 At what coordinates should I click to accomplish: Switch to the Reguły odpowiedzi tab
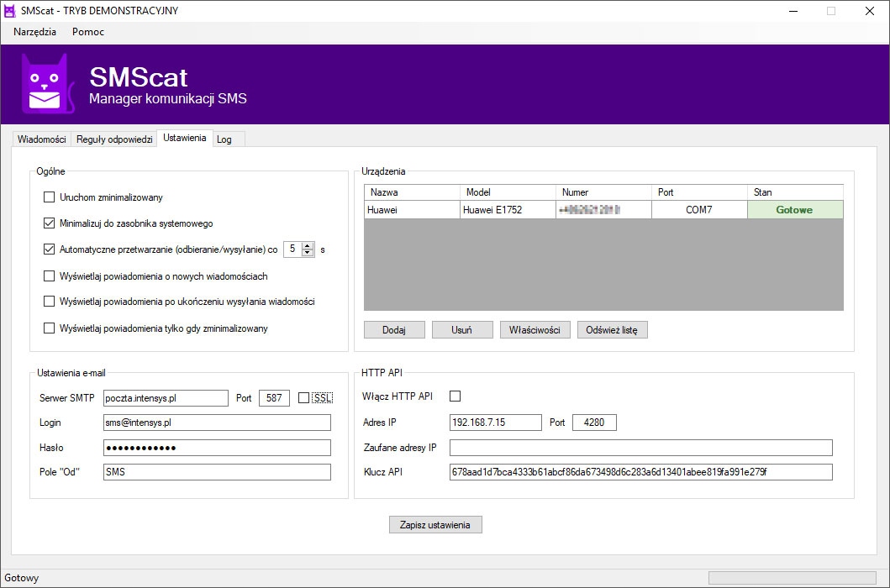114,139
